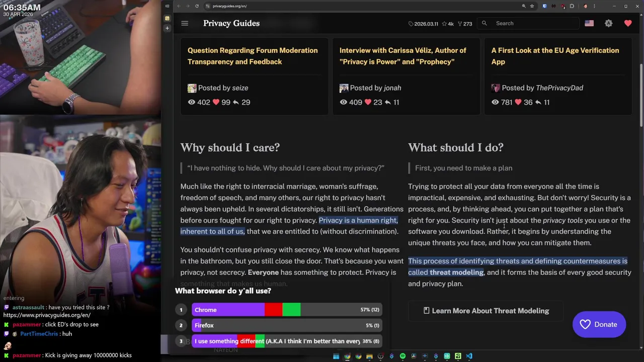The height and width of the screenshot is (362, 644).
Task: Open the repository version 2026.03.11 link
Action: [423, 24]
